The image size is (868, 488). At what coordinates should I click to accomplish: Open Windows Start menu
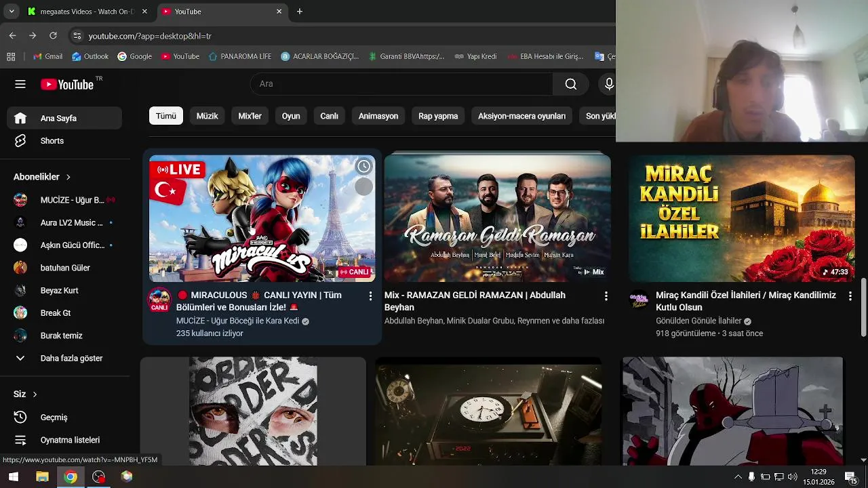pos(13,476)
